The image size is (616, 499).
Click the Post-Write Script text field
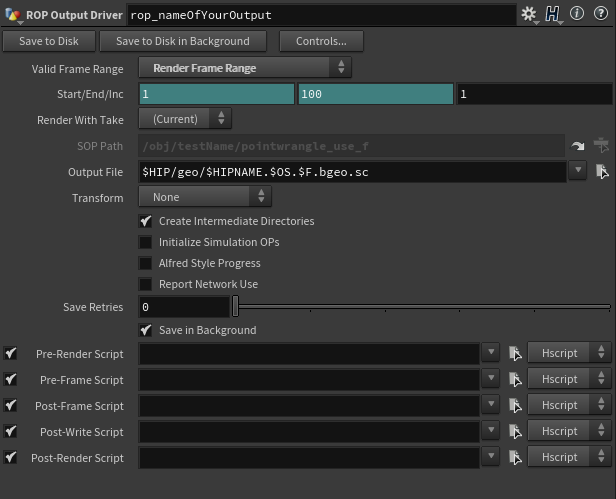[309, 431]
